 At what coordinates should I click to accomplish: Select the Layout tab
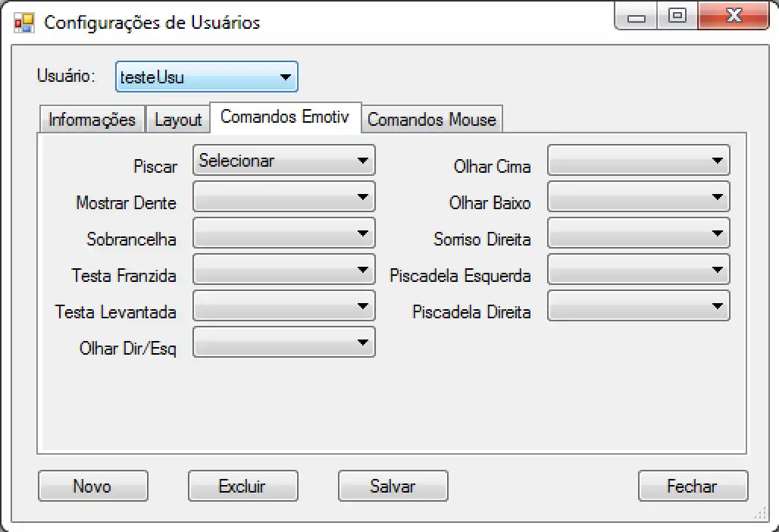(x=177, y=119)
